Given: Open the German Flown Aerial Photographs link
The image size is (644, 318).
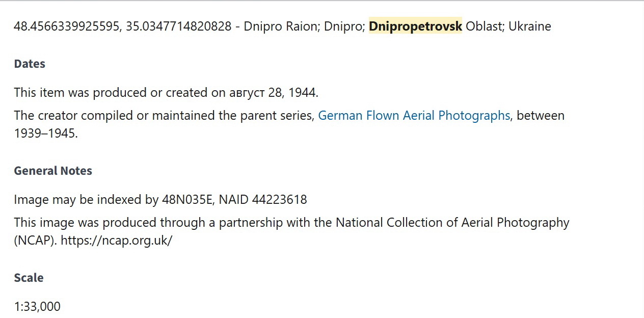Looking at the screenshot, I should pos(414,116).
